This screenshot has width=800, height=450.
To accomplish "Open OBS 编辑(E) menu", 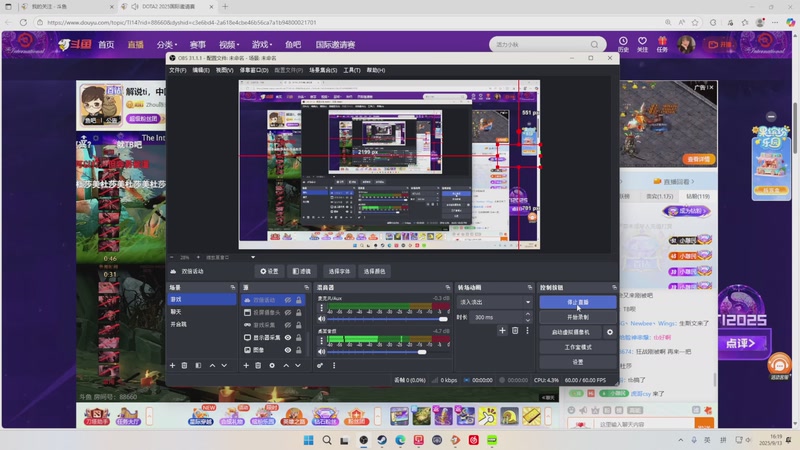I will pos(201,70).
